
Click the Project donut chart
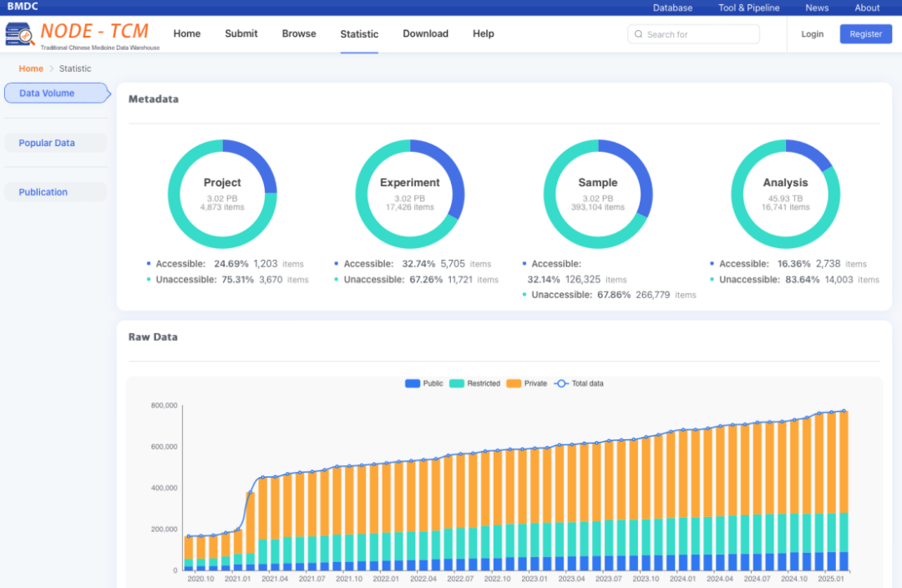point(223,194)
